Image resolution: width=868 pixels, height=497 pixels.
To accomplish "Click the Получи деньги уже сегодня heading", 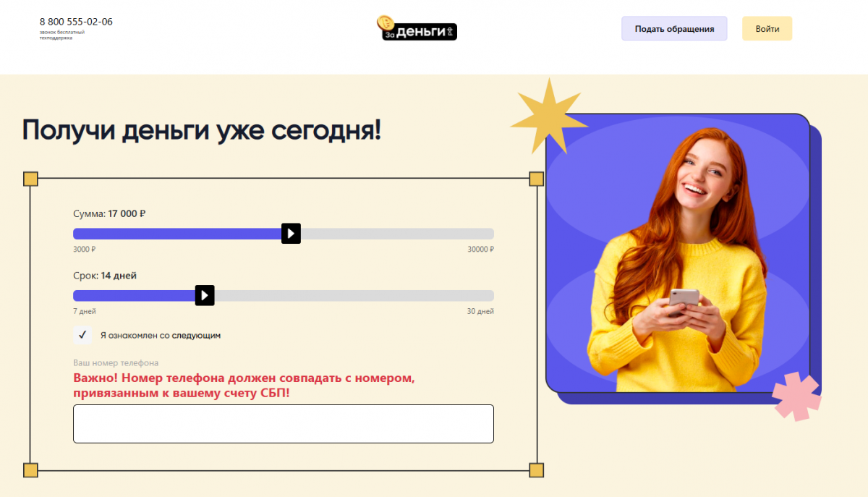I will pos(202,131).
